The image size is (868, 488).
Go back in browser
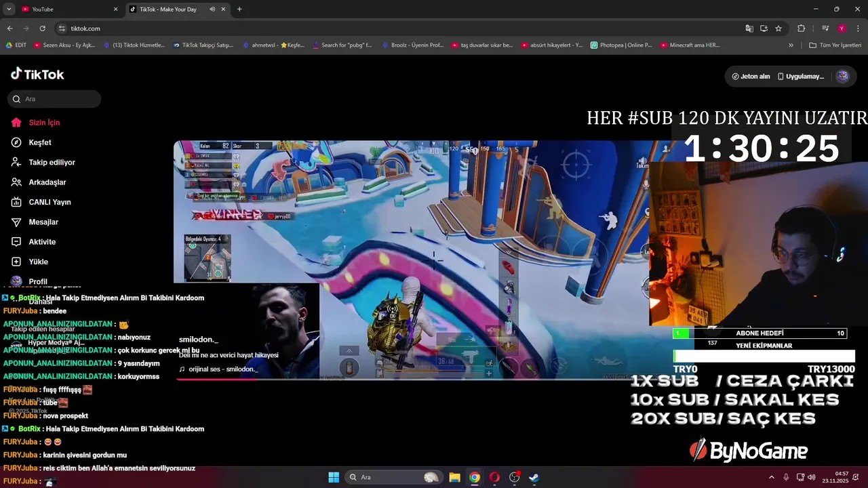(9, 28)
